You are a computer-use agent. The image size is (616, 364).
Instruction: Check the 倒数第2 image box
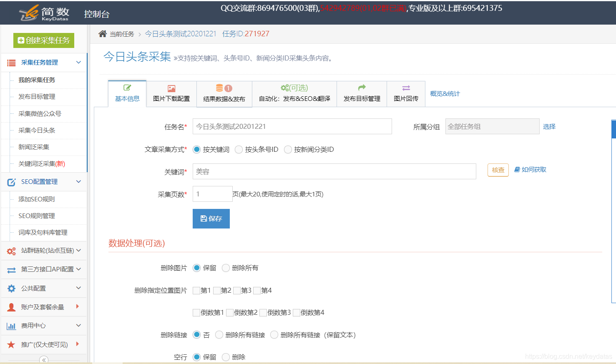[x=230, y=313]
